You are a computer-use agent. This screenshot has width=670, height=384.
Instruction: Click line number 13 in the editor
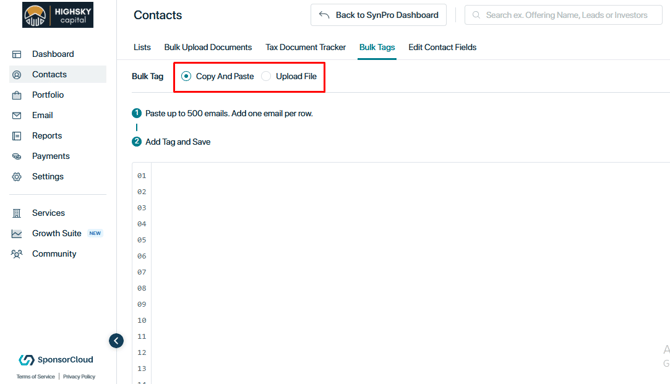[x=142, y=369]
